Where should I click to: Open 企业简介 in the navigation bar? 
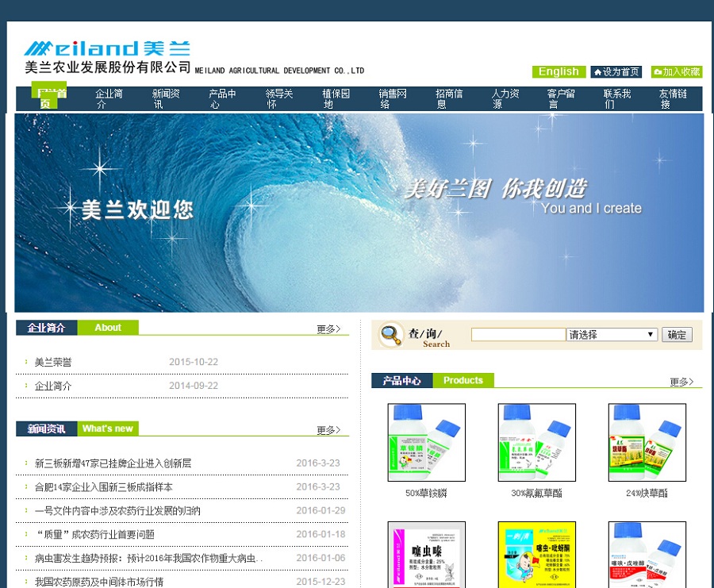point(109,99)
